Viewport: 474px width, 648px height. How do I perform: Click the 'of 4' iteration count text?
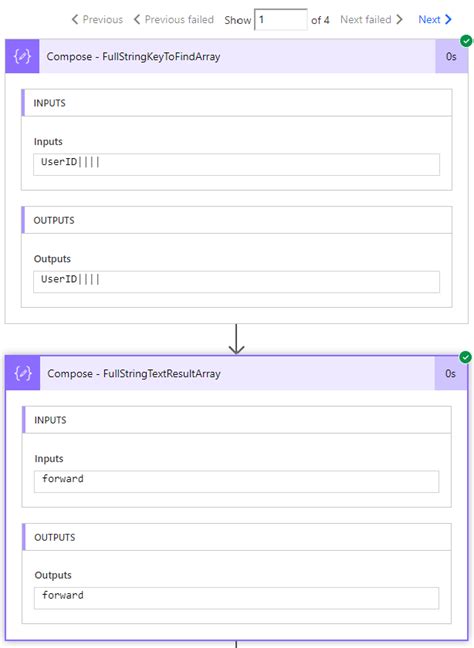click(x=320, y=20)
